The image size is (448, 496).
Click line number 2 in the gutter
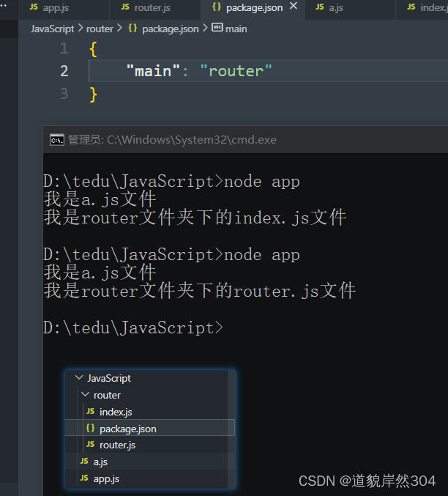pyautogui.click(x=64, y=71)
